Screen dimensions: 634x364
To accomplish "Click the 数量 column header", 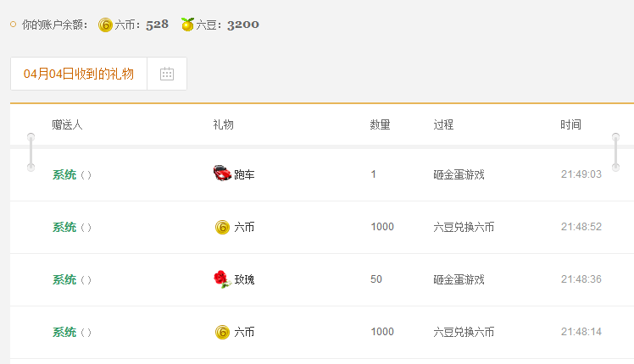I will click(380, 124).
